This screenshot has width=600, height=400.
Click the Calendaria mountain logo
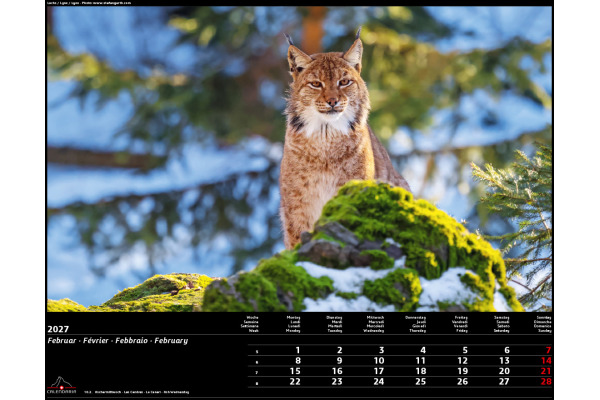pyautogui.click(x=61, y=385)
